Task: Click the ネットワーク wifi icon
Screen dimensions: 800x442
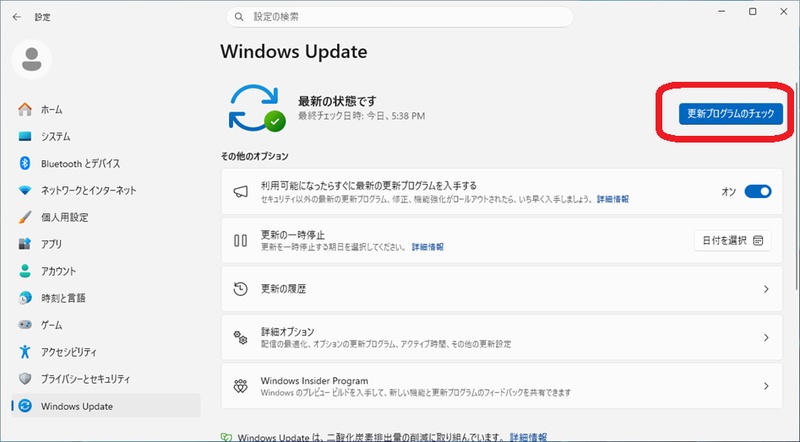Action: (25, 190)
